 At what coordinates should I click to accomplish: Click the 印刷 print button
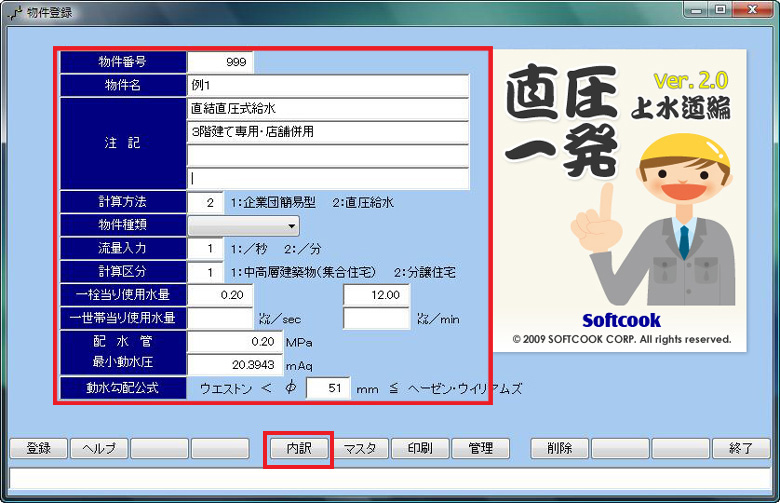click(420, 448)
